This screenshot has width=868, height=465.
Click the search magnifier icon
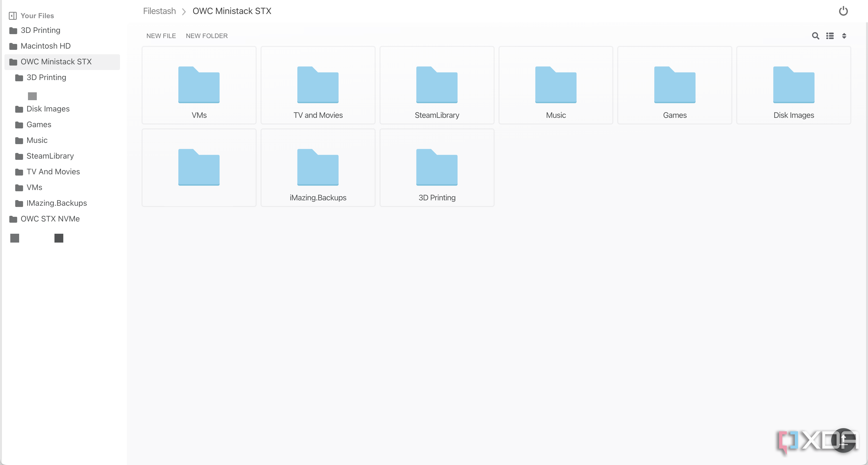(x=815, y=36)
